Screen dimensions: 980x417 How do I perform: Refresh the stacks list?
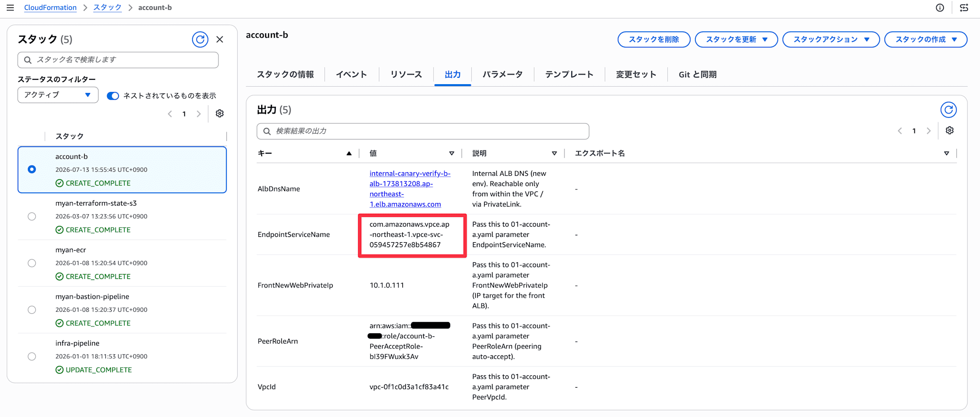(x=200, y=39)
